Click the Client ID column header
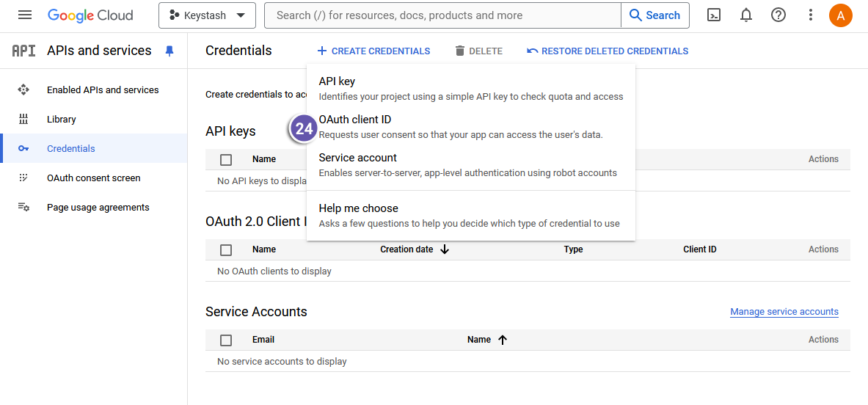868x405 pixels. [700, 249]
